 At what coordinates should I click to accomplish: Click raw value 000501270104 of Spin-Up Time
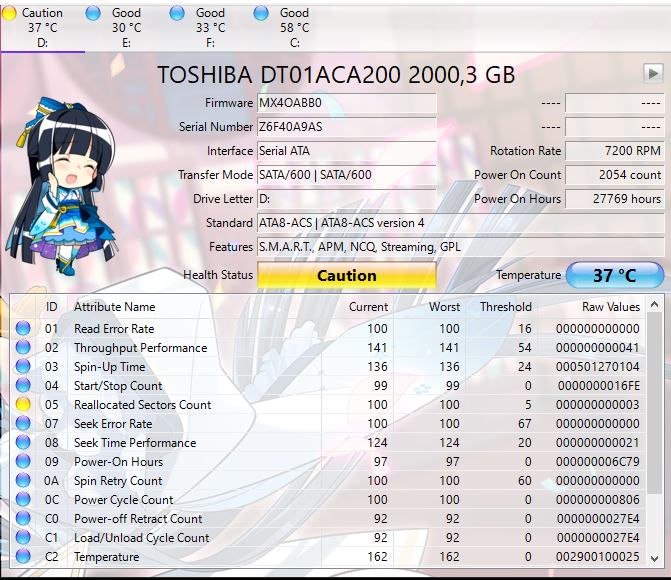(x=597, y=367)
